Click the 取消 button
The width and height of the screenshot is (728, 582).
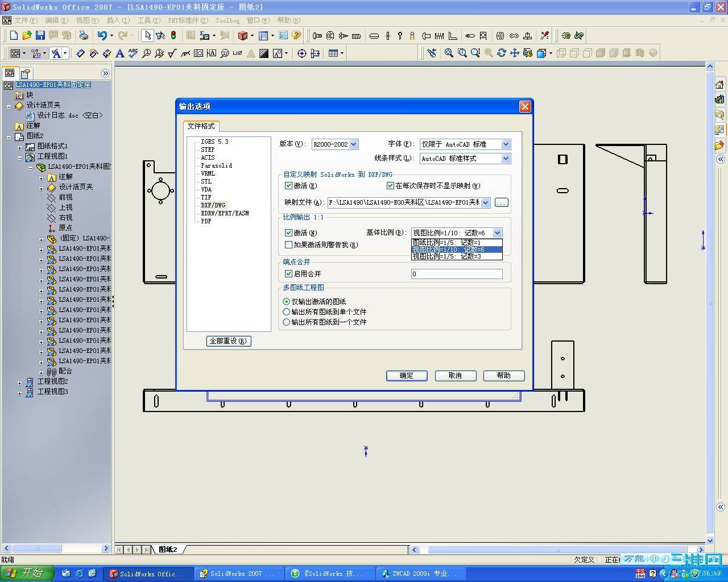tap(455, 376)
